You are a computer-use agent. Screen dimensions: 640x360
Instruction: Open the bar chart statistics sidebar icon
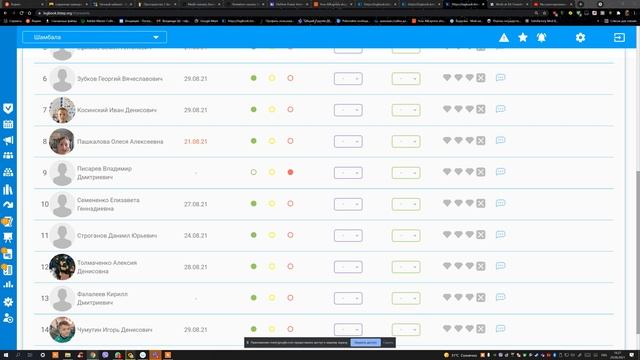click(x=8, y=284)
